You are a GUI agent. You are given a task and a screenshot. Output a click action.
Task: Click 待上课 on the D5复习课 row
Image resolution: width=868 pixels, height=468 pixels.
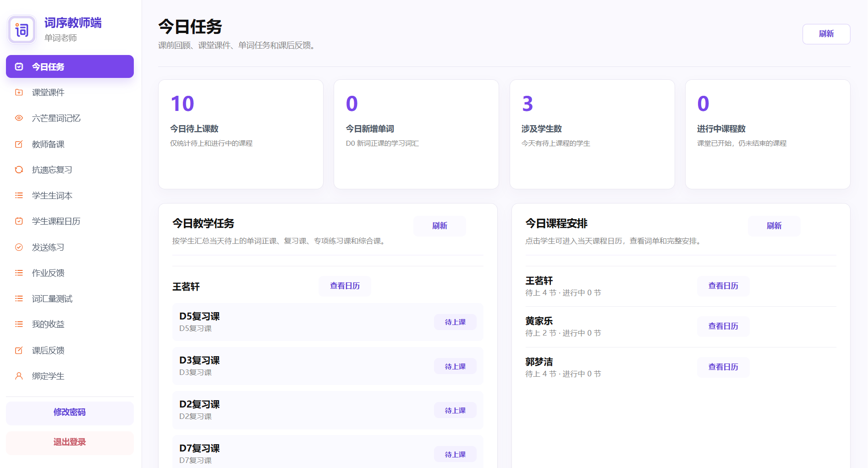(455, 322)
